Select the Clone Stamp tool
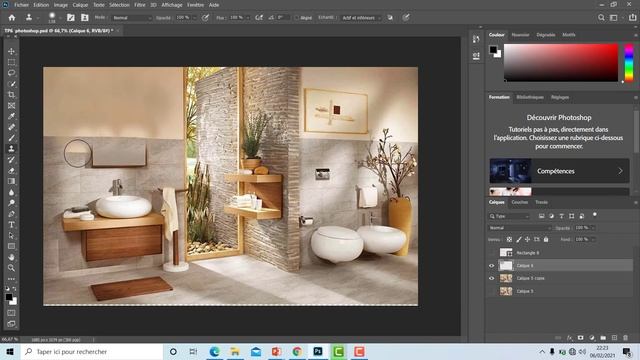The height and width of the screenshot is (360, 640). tap(11, 149)
